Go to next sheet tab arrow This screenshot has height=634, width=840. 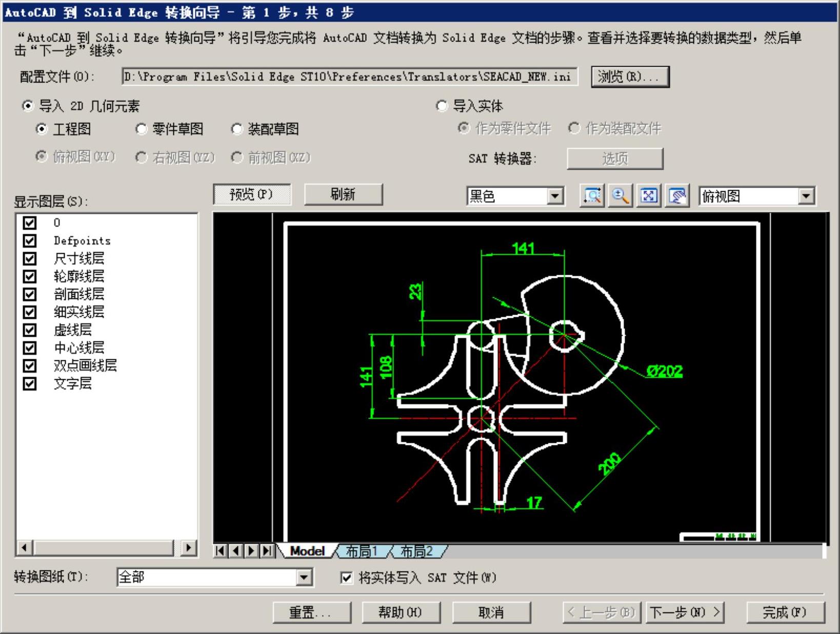251,551
